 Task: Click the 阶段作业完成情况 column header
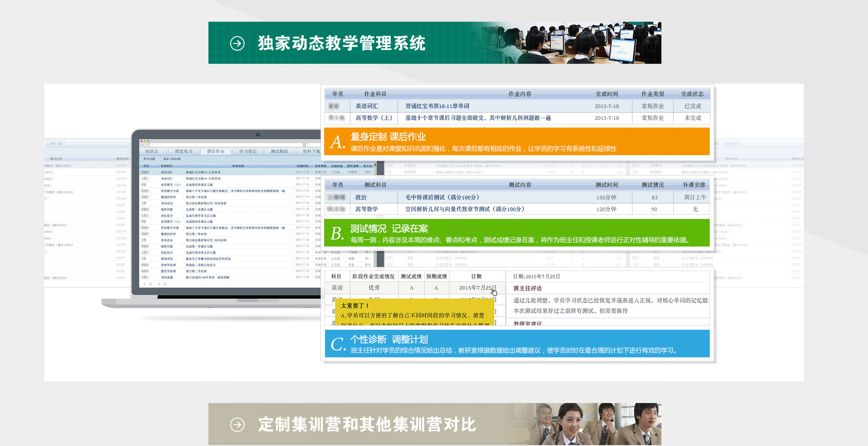[373, 276]
